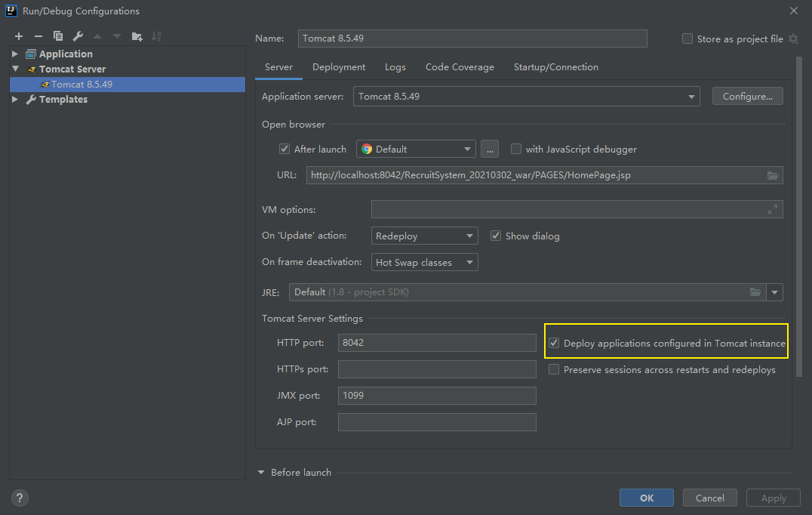Switch to the Deployment tab

point(339,67)
